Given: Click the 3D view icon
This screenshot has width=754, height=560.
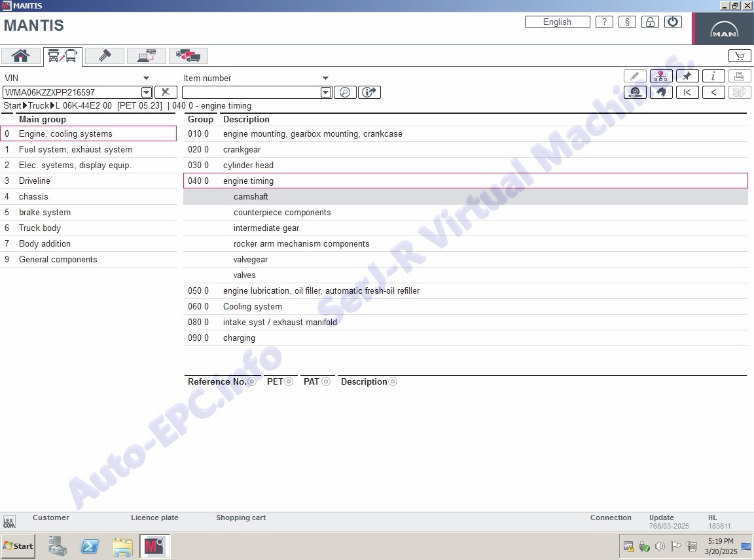Looking at the screenshot, I should click(740, 92).
